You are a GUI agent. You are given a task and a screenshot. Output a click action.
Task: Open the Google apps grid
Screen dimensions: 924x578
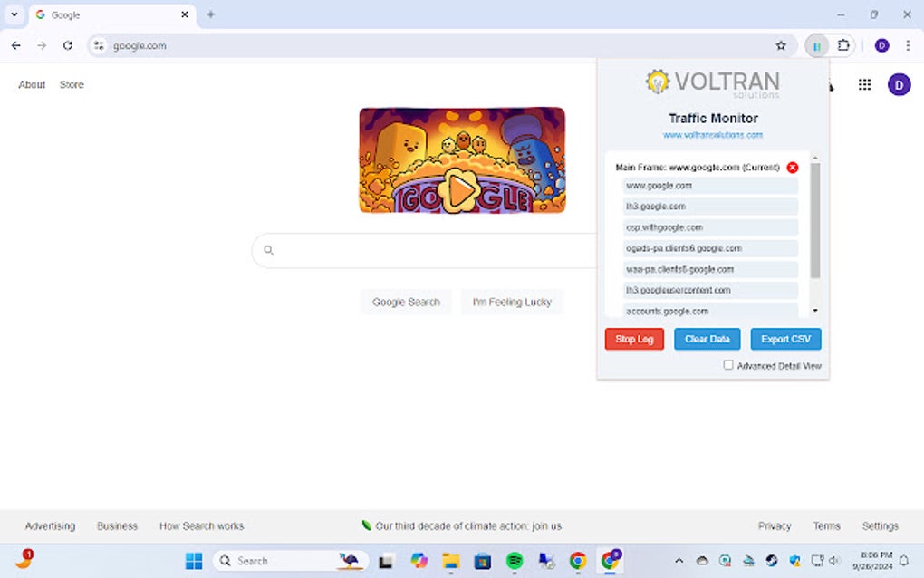coord(865,84)
